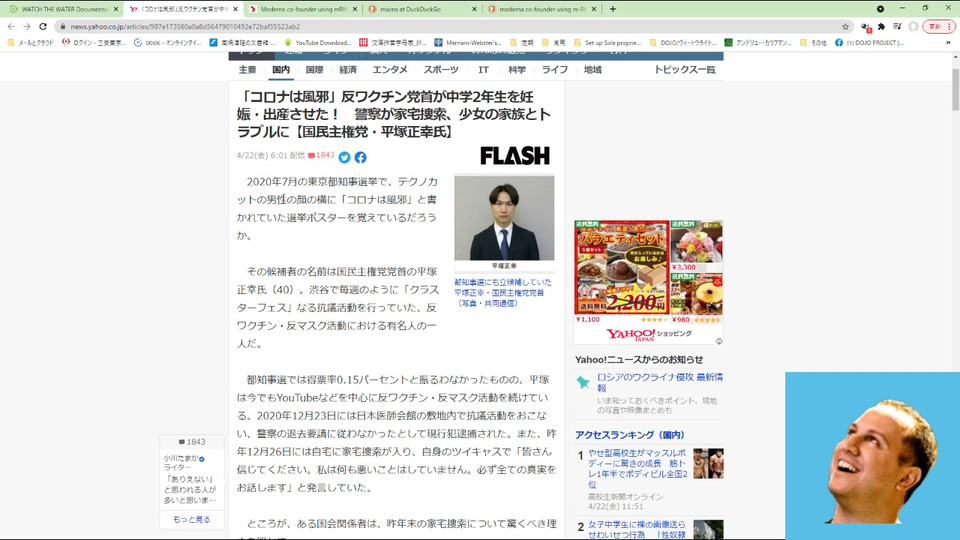Open a new tab with the plus icon
Screen dimensions: 960x540
tap(613, 9)
